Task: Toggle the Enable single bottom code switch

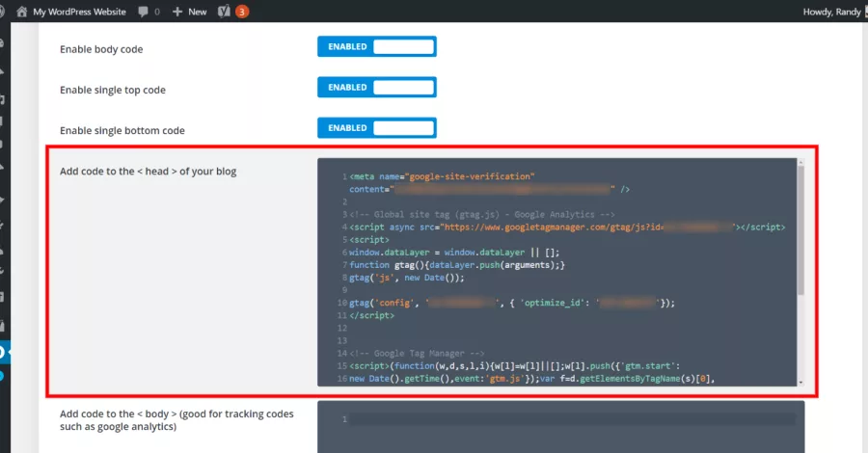Action: 377,128
